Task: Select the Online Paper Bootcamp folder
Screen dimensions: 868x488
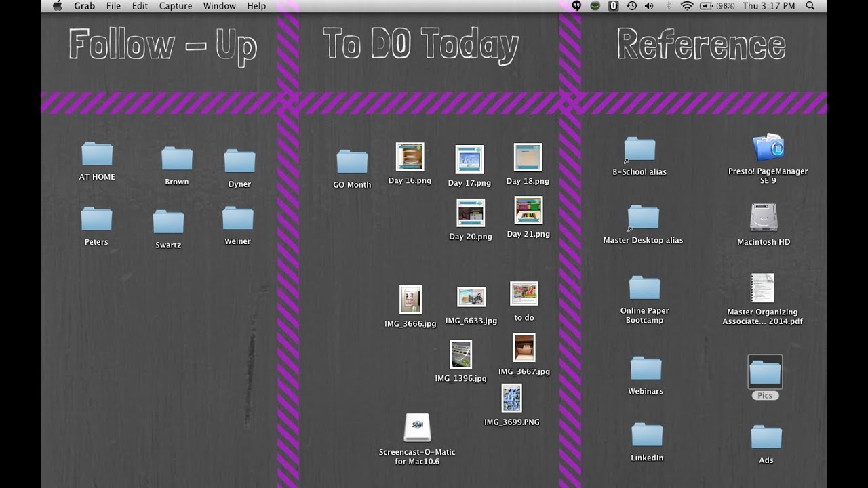Action: point(645,288)
